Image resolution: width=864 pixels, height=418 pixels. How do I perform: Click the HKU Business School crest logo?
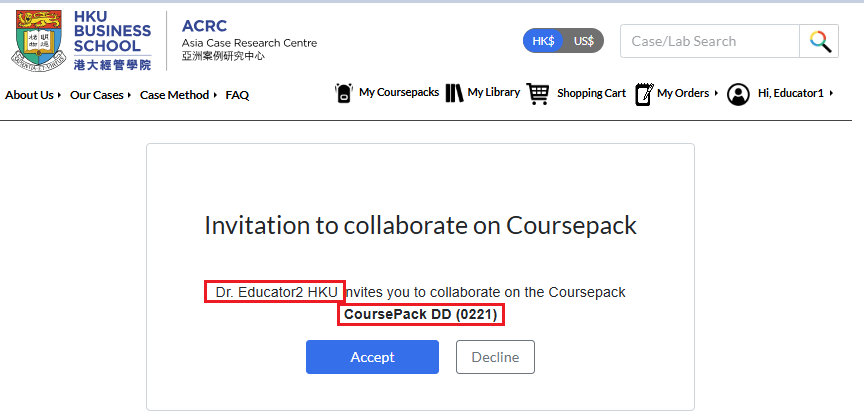point(39,41)
